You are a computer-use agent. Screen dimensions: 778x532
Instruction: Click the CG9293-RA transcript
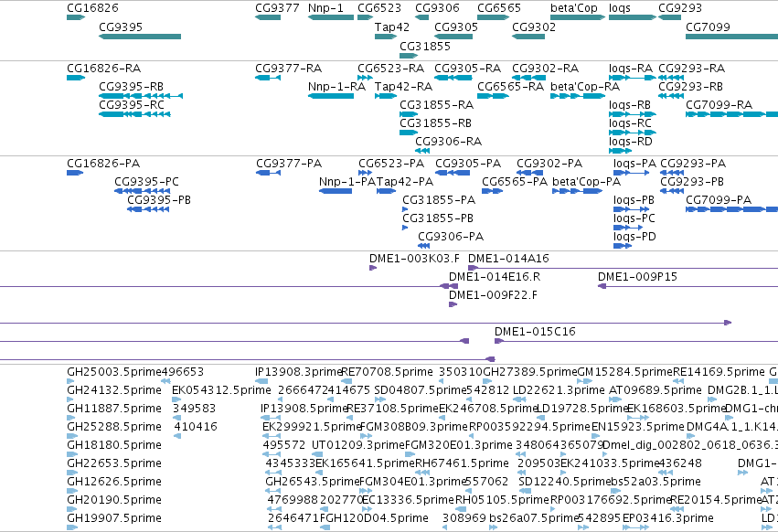click(671, 78)
